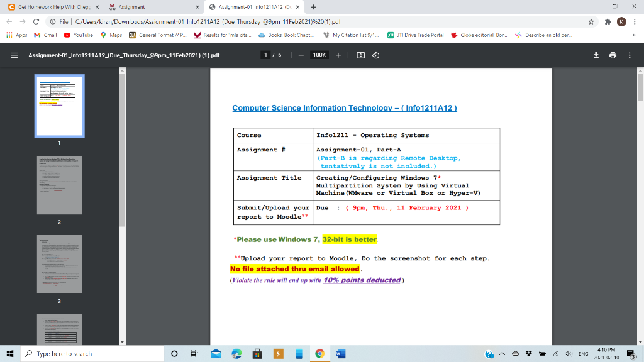The height and width of the screenshot is (362, 644).
Task: Open the PDF viewer's three-dot options menu
Action: 630,55
